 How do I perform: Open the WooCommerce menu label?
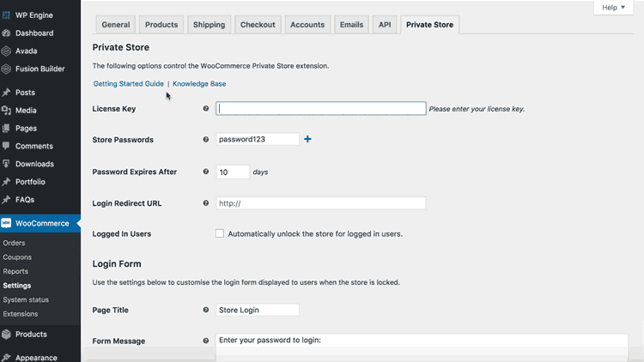[x=42, y=223]
